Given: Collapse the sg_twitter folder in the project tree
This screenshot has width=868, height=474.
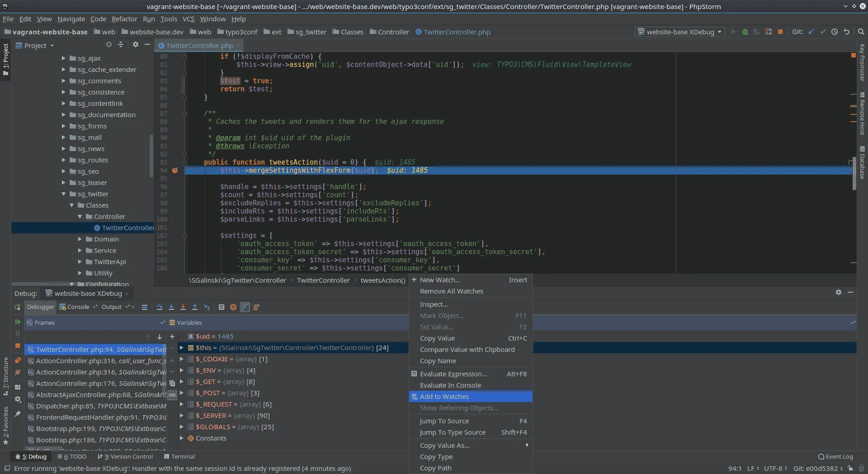Looking at the screenshot, I should coord(64,194).
